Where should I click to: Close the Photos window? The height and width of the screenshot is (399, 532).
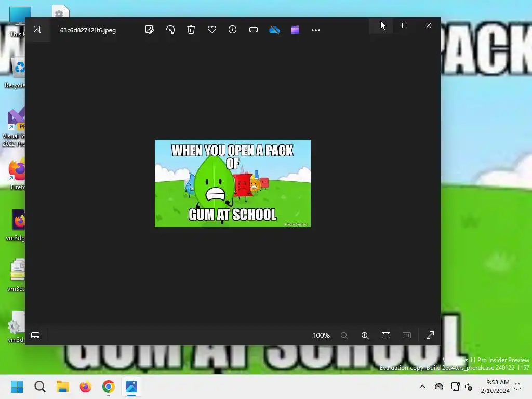click(429, 25)
